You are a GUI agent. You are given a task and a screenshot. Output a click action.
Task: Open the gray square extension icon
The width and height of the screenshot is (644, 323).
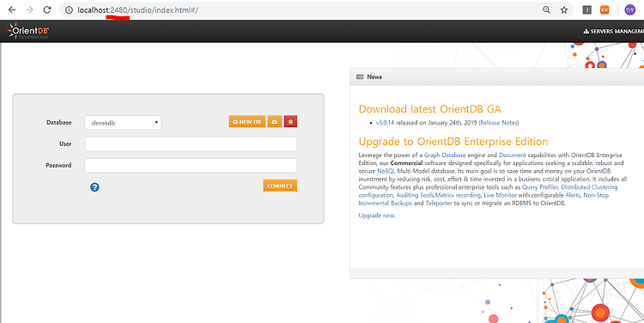pyautogui.click(x=587, y=9)
